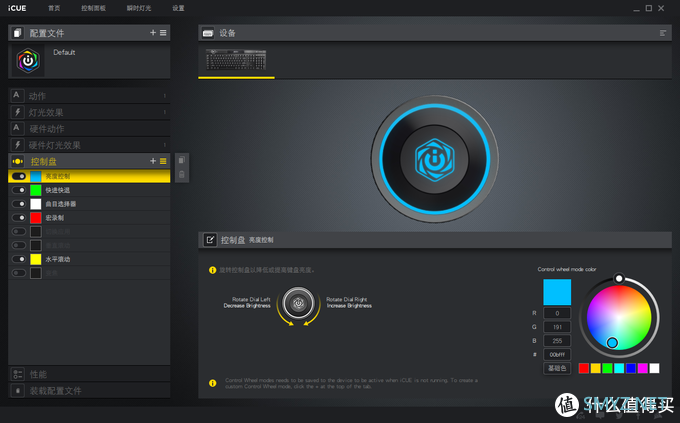Click the 装载配置文件 section icon

17,390
